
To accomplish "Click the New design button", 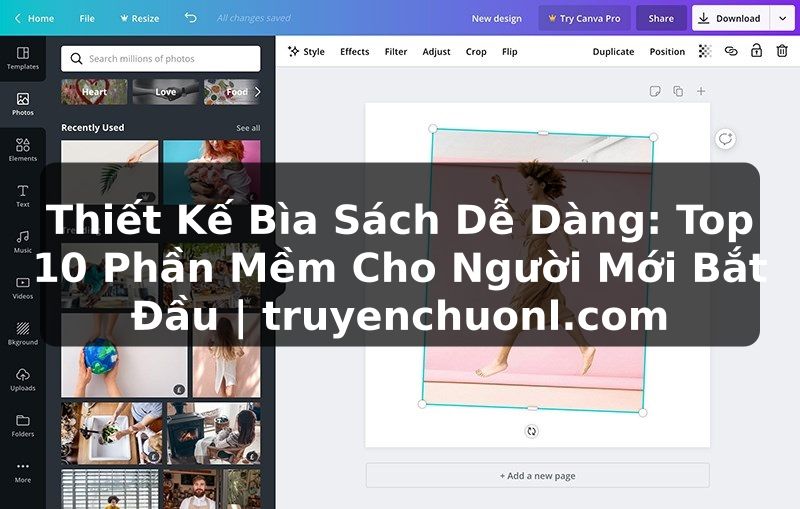I will (x=496, y=18).
